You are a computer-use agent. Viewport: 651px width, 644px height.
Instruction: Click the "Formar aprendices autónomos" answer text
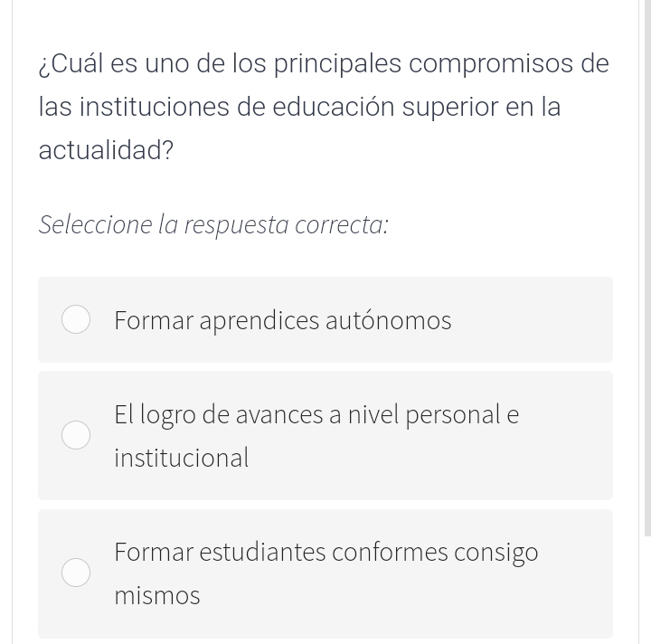pyautogui.click(x=282, y=321)
